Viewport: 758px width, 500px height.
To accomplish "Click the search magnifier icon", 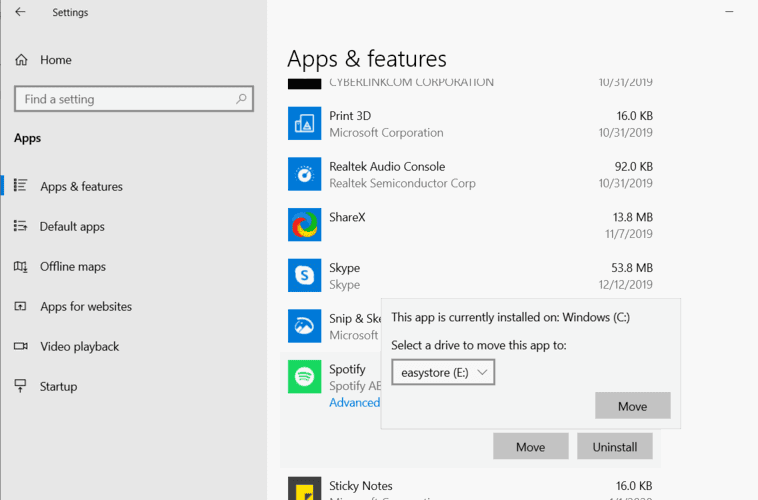I will tap(241, 99).
